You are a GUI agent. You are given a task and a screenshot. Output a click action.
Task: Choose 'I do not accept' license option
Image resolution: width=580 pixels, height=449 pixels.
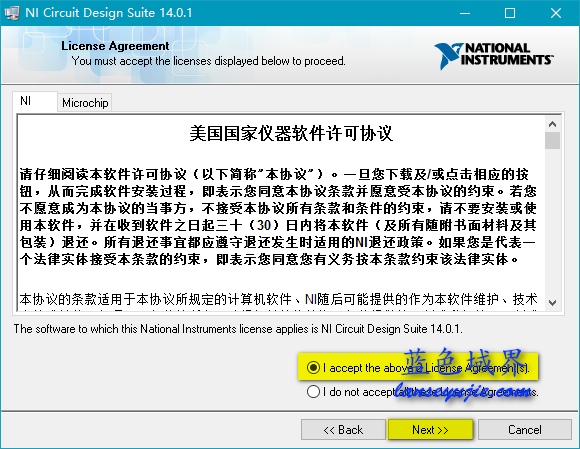tap(422, 391)
